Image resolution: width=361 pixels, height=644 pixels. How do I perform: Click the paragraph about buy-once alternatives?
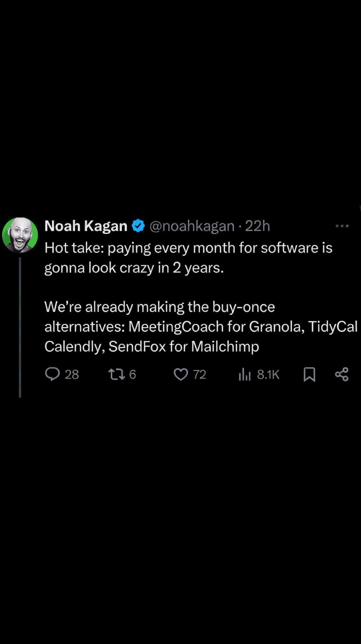(x=201, y=327)
